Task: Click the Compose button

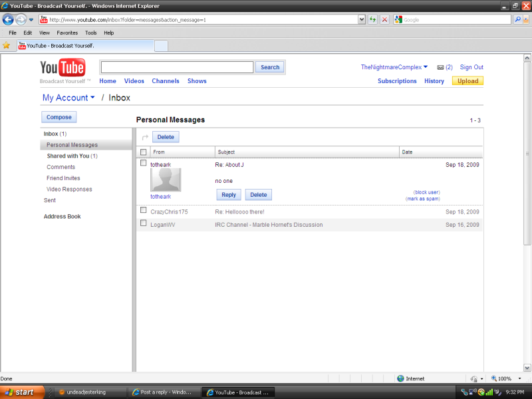Action: coord(59,117)
